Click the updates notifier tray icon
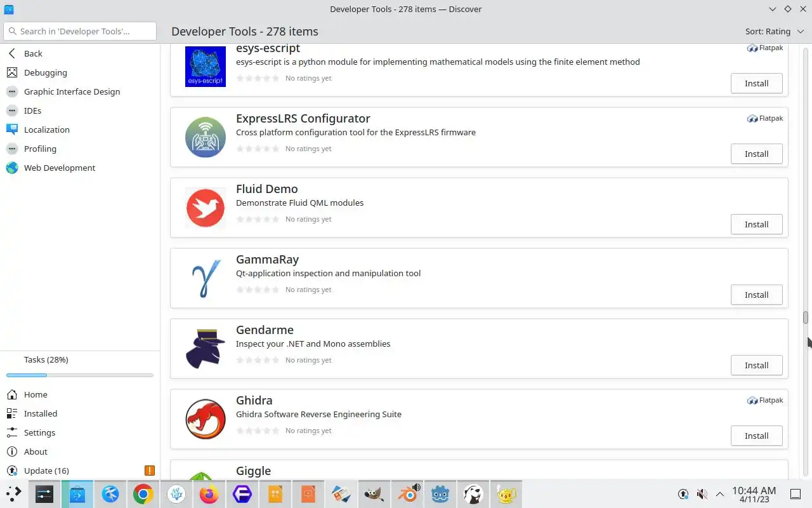The image size is (812, 508). click(x=683, y=494)
